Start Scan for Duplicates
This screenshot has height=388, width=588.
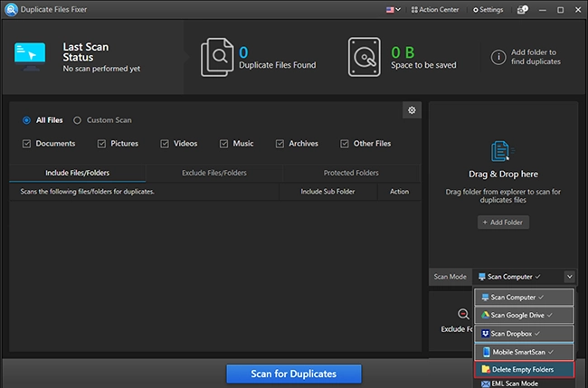(294, 374)
